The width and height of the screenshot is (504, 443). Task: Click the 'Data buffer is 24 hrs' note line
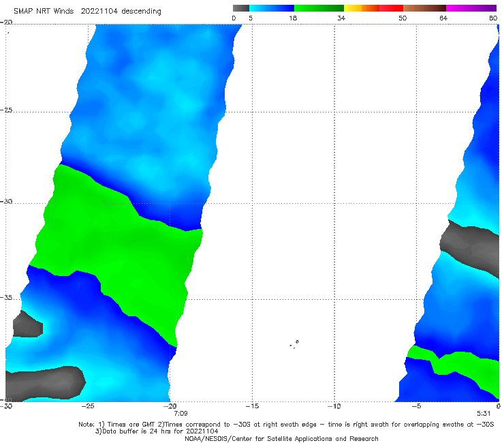(157, 431)
